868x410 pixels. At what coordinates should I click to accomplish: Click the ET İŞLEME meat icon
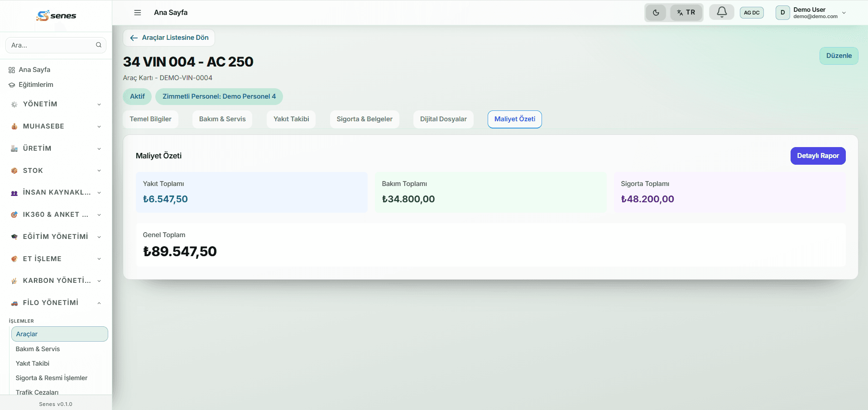pyautogui.click(x=14, y=259)
